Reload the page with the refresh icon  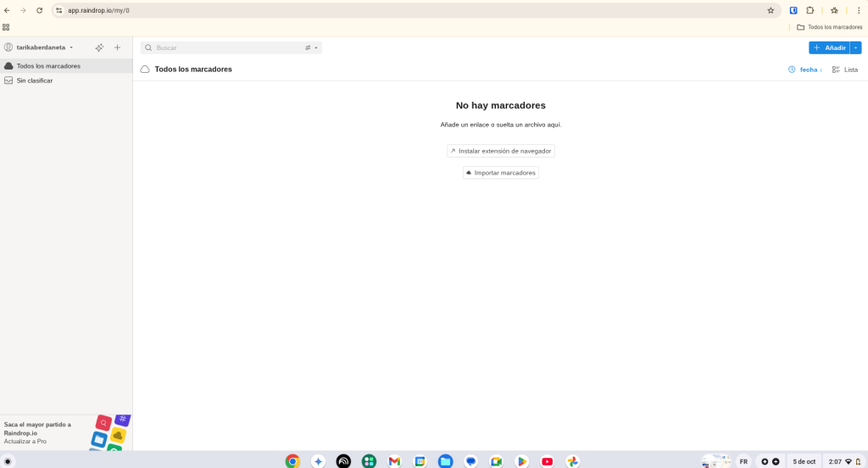pos(39,10)
